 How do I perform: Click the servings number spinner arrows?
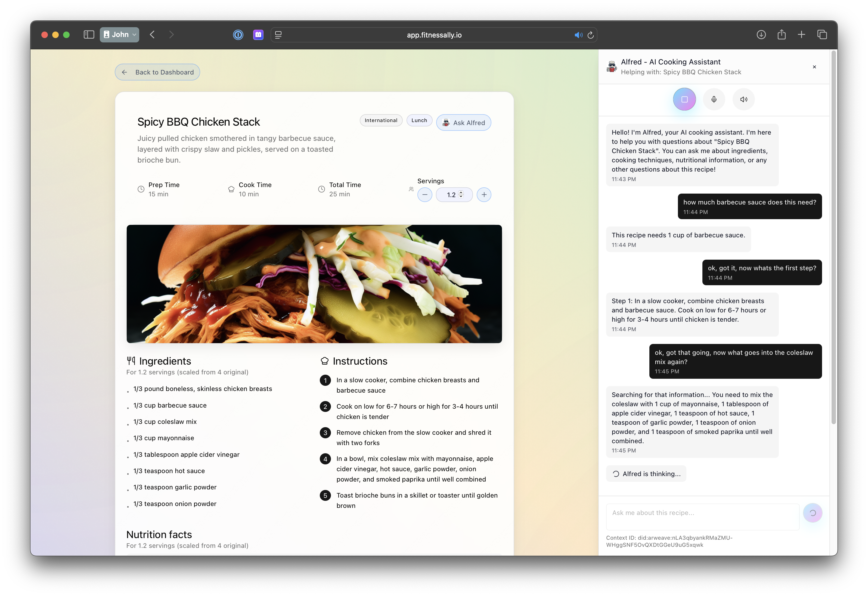(x=461, y=194)
